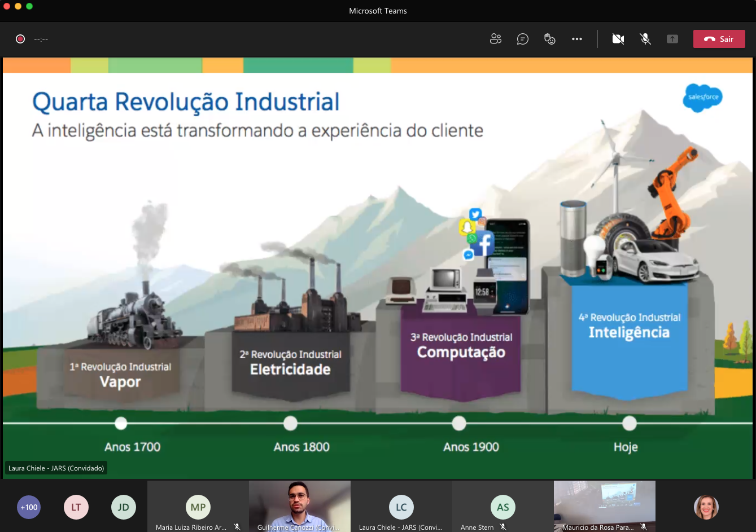Open the meeting chat icon

pos(523,39)
